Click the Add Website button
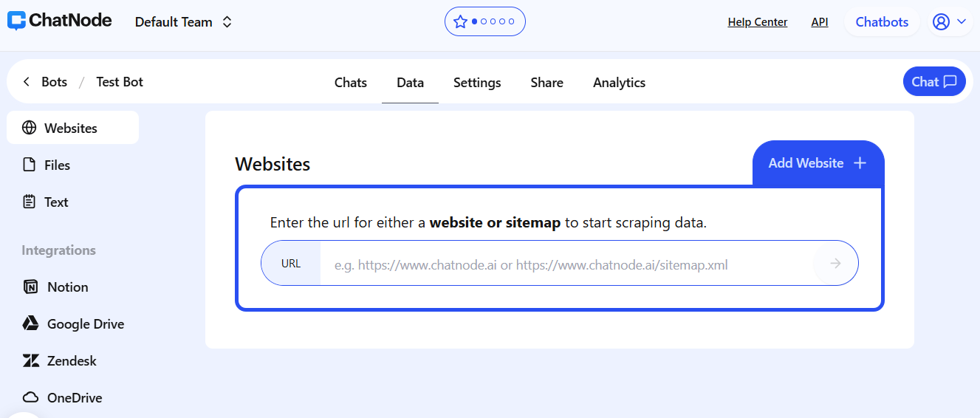 point(818,163)
